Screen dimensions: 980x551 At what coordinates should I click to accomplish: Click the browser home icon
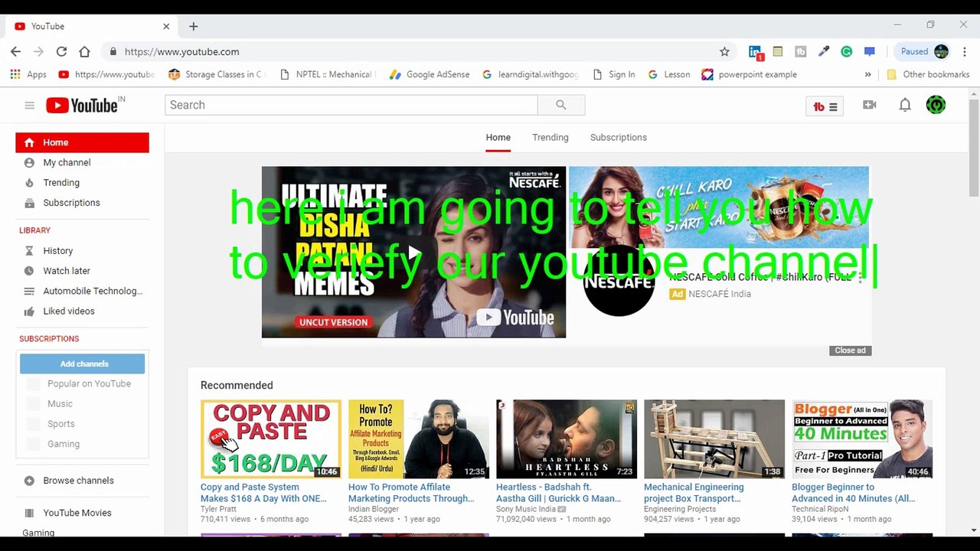84,51
